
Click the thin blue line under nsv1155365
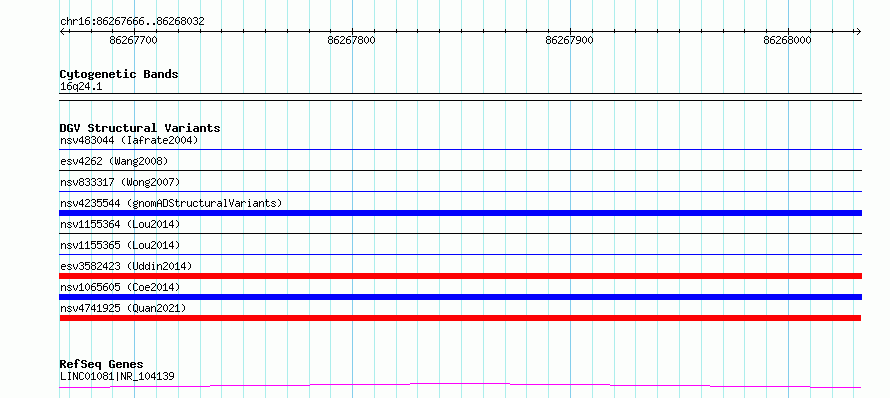[x=460, y=255]
